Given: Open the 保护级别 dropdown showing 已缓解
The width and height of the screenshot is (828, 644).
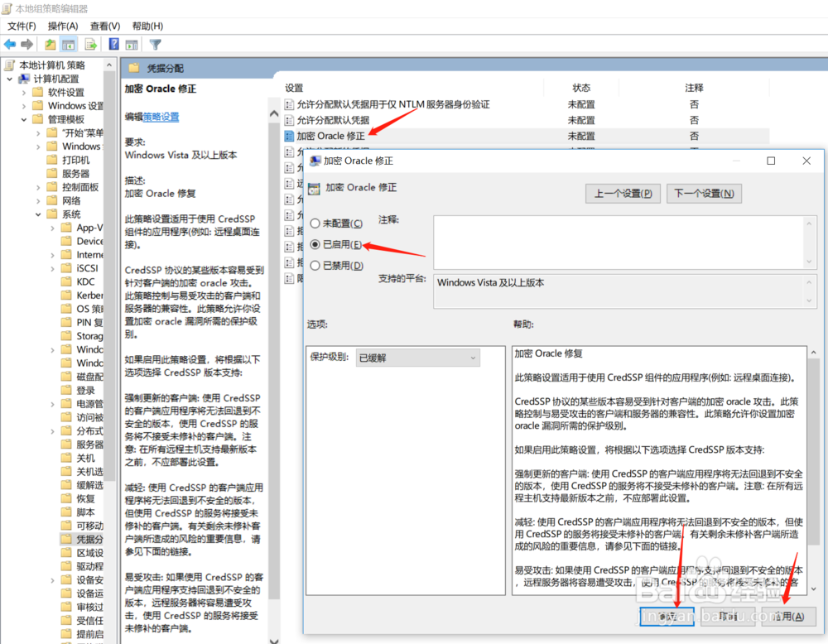Looking at the screenshot, I should click(417, 358).
